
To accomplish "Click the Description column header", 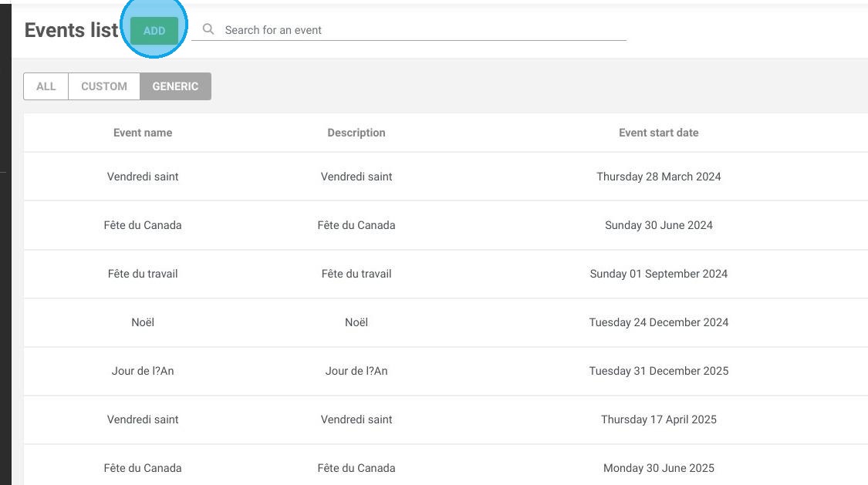I will pyautogui.click(x=356, y=133).
